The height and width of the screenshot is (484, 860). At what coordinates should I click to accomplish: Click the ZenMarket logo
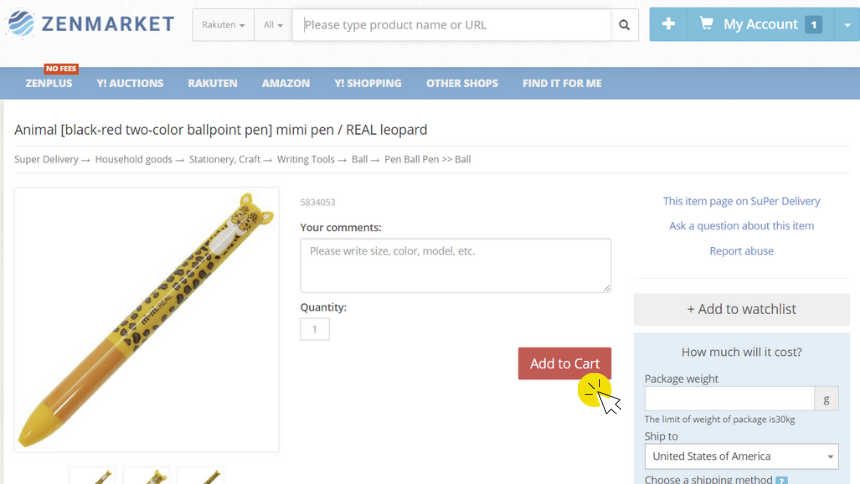[x=90, y=24]
